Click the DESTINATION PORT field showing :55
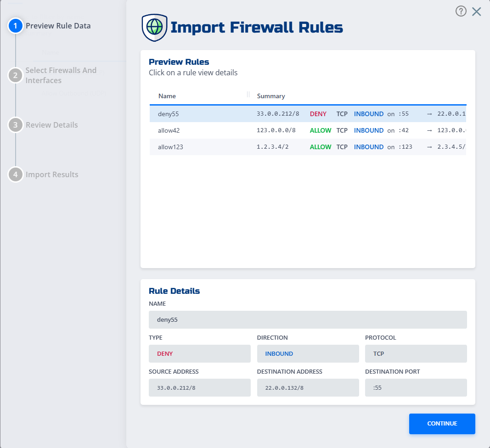The image size is (490, 448). coord(416,387)
